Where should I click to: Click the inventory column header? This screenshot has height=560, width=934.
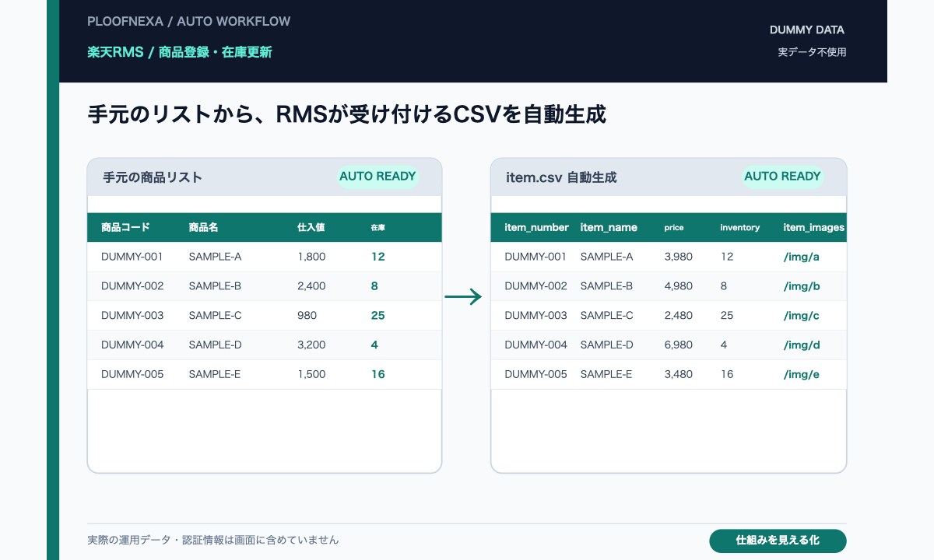[739, 228]
